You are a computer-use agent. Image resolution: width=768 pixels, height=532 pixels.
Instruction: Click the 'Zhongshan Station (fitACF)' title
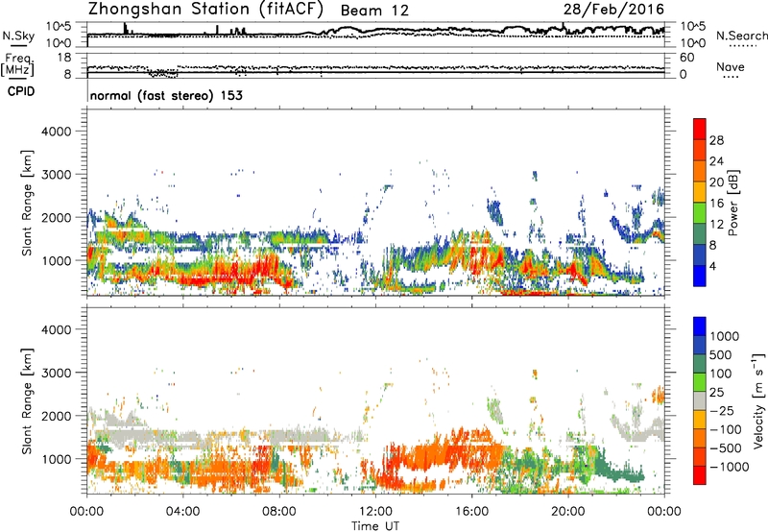coord(205,10)
